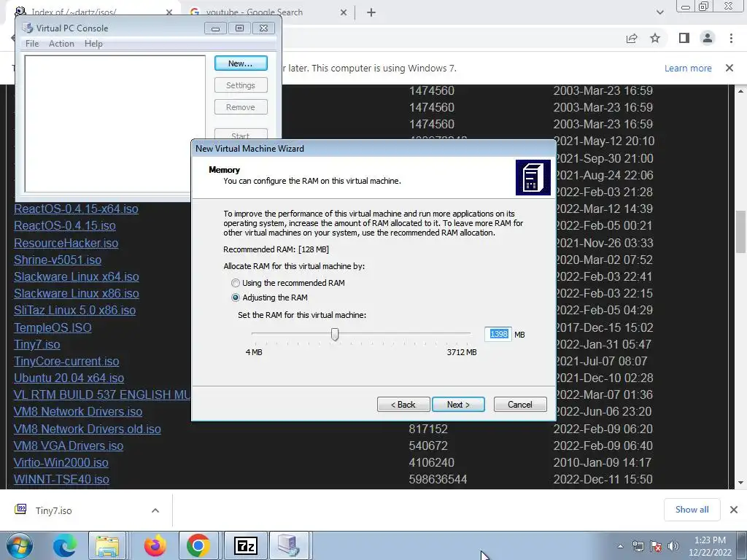The height and width of the screenshot is (560, 747).
Task: Expand Tiny7.iso download options chevron
Action: click(155, 510)
